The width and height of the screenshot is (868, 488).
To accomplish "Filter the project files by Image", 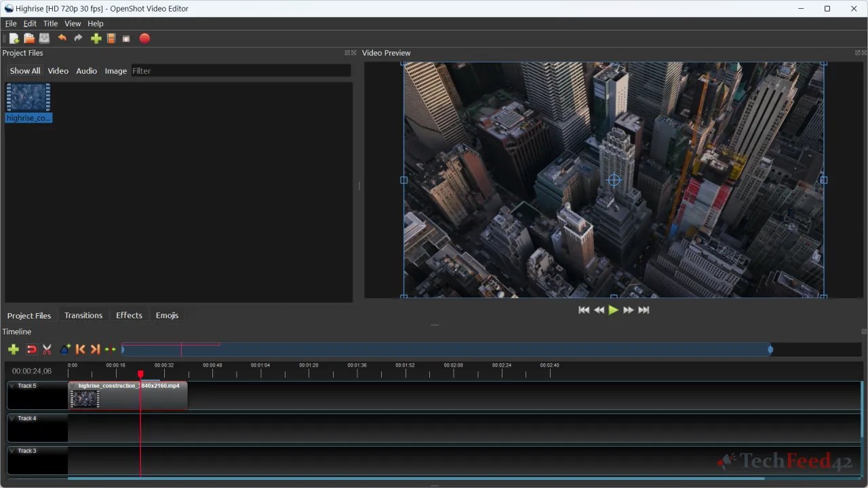I will pyautogui.click(x=116, y=70).
